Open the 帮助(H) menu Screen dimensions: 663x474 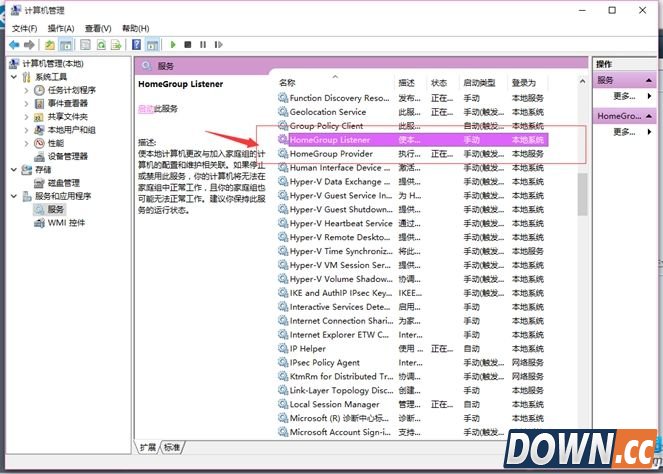[136, 28]
